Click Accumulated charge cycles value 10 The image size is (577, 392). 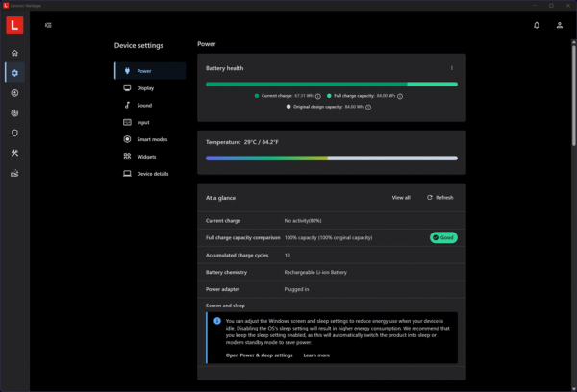click(x=287, y=256)
